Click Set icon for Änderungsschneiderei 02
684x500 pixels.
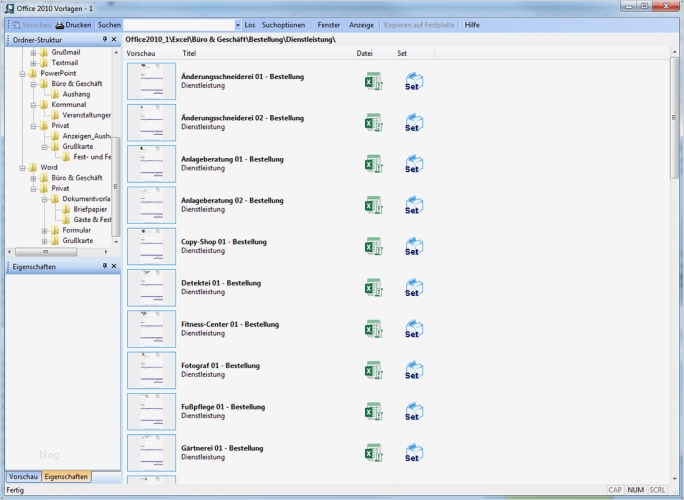414,123
